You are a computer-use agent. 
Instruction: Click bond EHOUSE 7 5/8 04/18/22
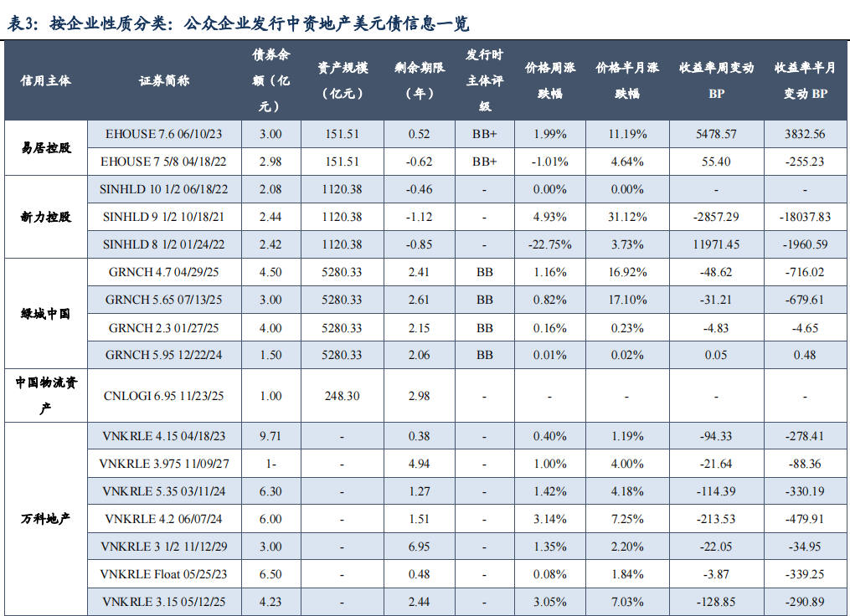pyautogui.click(x=163, y=162)
